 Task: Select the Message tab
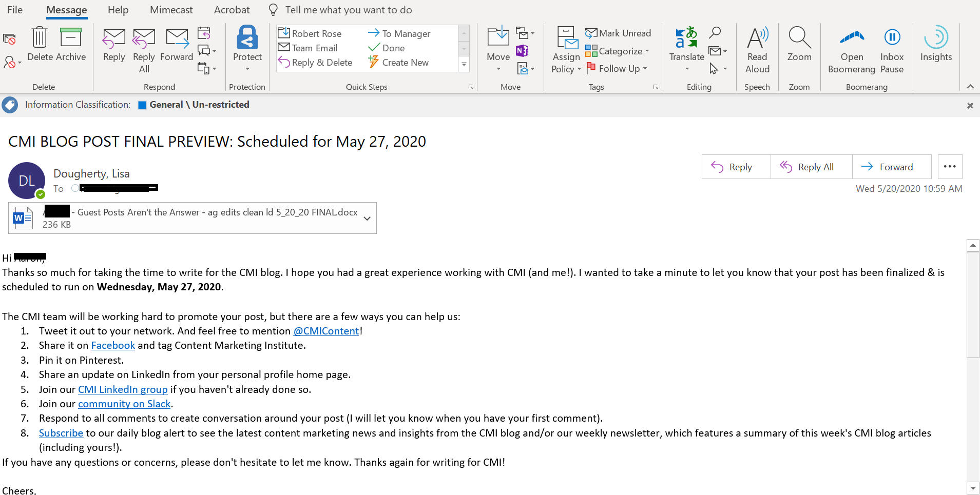tap(67, 10)
